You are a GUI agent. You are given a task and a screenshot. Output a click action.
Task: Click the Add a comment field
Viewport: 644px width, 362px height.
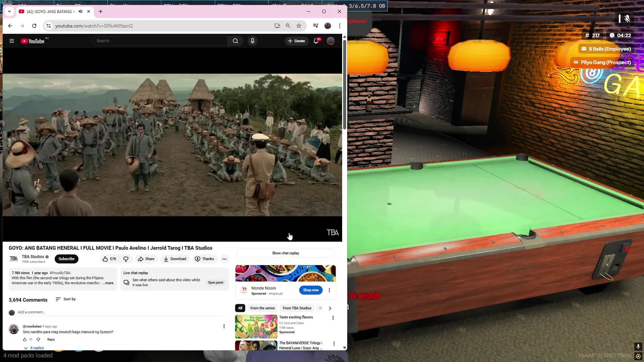click(121, 312)
